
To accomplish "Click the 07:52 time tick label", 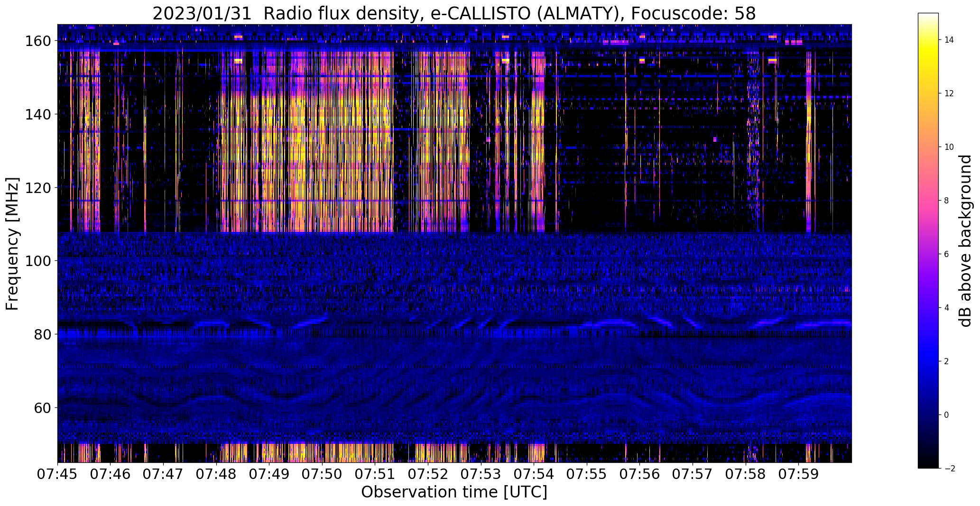I will click(x=428, y=474).
